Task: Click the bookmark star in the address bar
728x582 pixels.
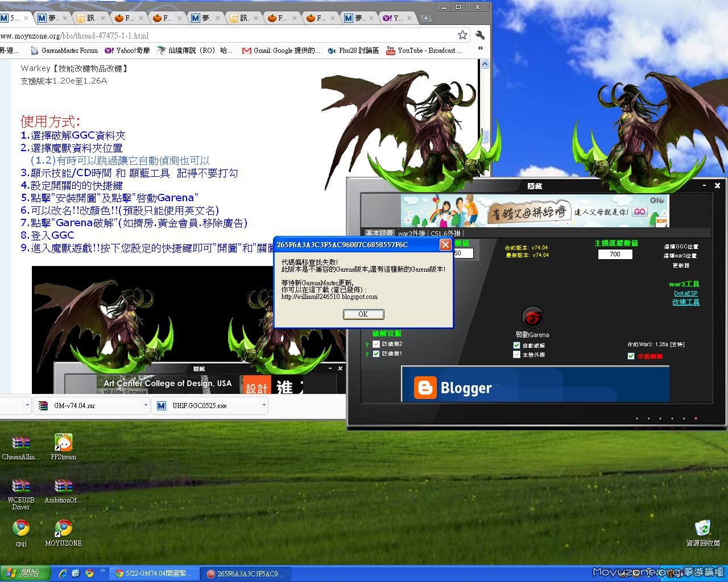Action: tap(462, 35)
